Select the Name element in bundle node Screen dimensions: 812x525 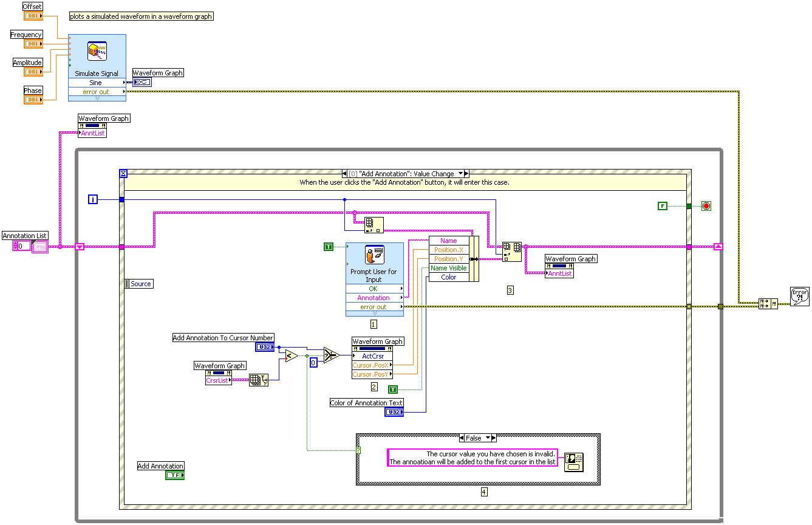coord(449,241)
